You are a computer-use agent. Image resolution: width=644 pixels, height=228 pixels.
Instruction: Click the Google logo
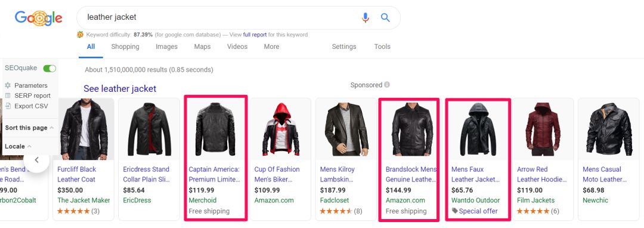(x=38, y=18)
